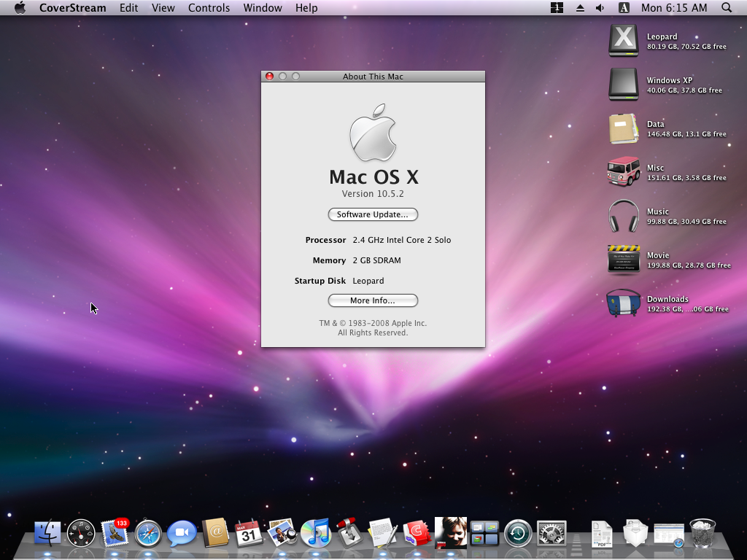Activate Spaces from the dock
747x560 pixels.
pyautogui.click(x=484, y=533)
